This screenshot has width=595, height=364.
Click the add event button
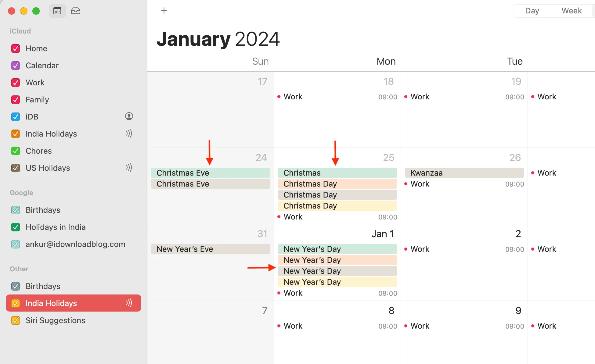click(x=164, y=10)
